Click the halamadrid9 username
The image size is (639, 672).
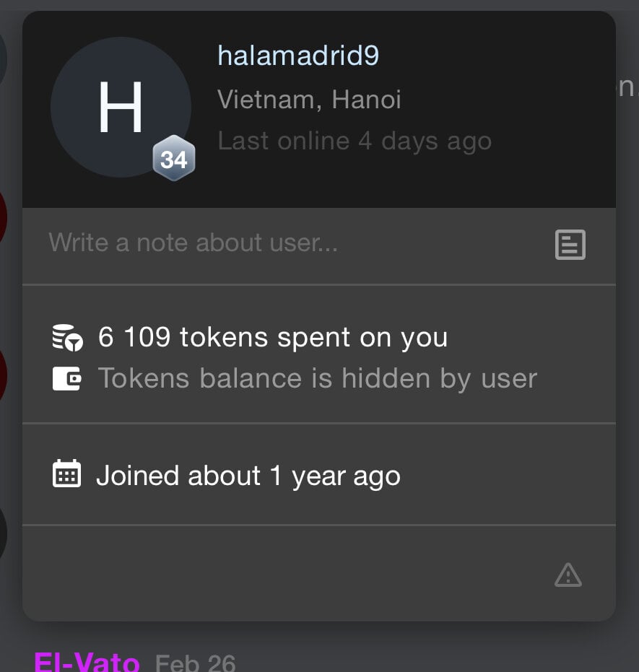coord(297,56)
